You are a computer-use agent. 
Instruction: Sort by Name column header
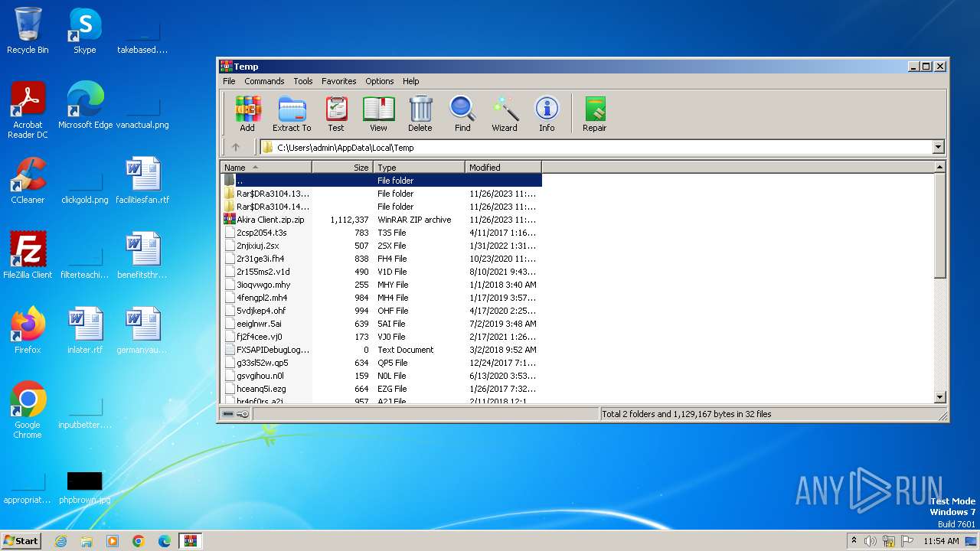[266, 167]
